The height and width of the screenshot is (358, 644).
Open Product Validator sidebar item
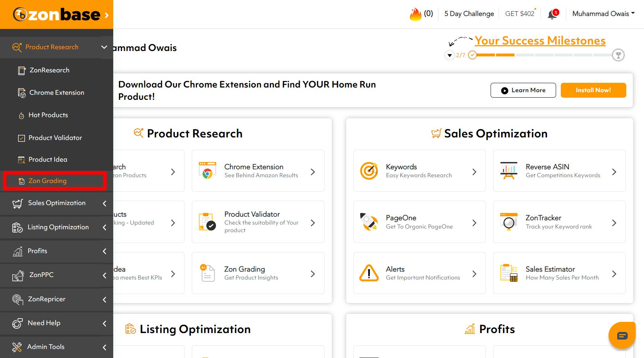point(55,138)
